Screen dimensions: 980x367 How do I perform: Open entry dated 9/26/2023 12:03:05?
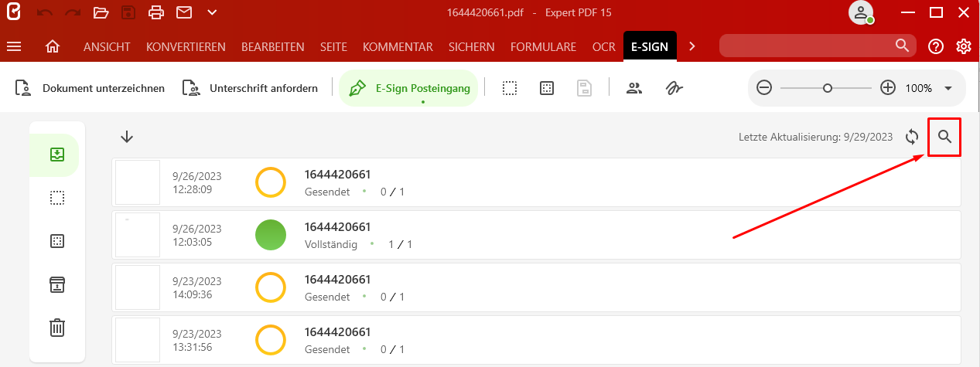tap(536, 235)
